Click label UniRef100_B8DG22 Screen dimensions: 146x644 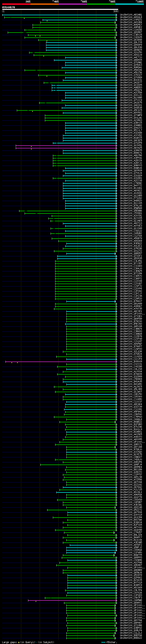[x=131, y=638]
